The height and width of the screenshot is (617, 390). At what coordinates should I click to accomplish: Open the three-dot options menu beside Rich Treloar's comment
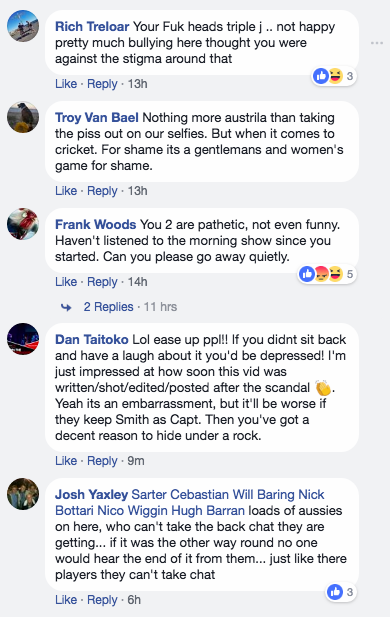377,43
